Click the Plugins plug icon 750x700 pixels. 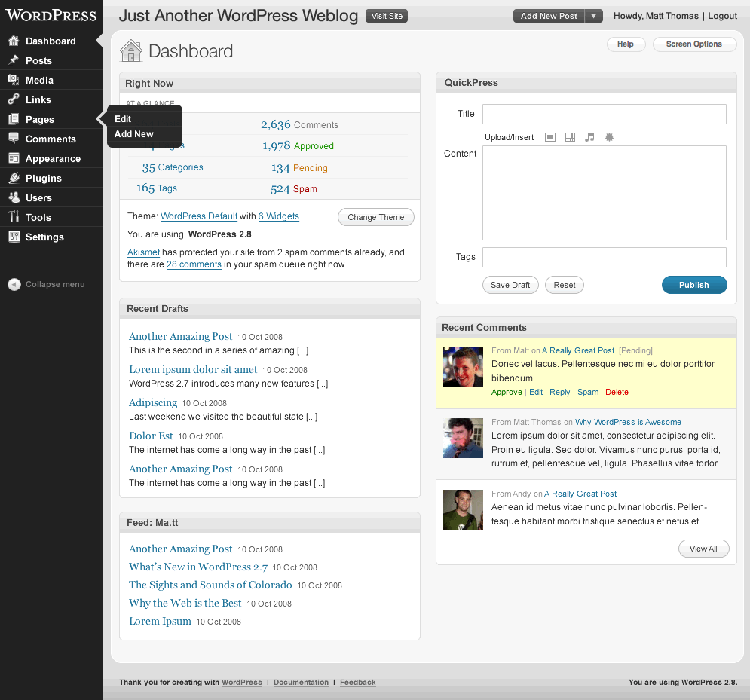pos(14,178)
